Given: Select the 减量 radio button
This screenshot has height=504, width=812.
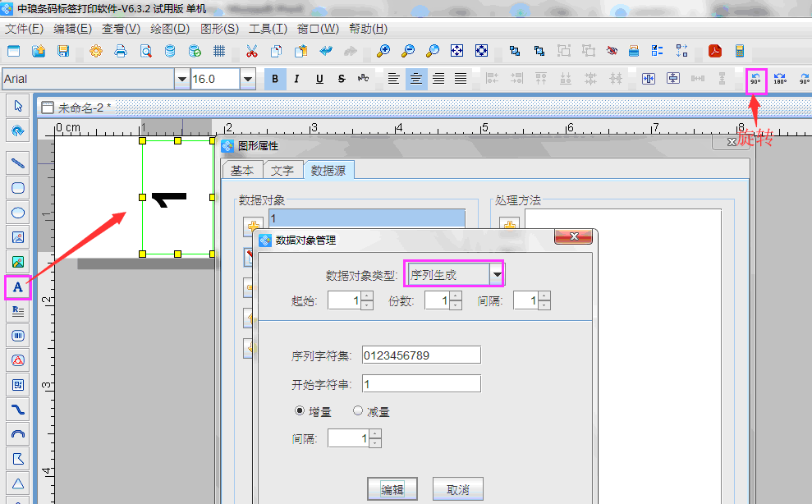Looking at the screenshot, I should coord(357,410).
